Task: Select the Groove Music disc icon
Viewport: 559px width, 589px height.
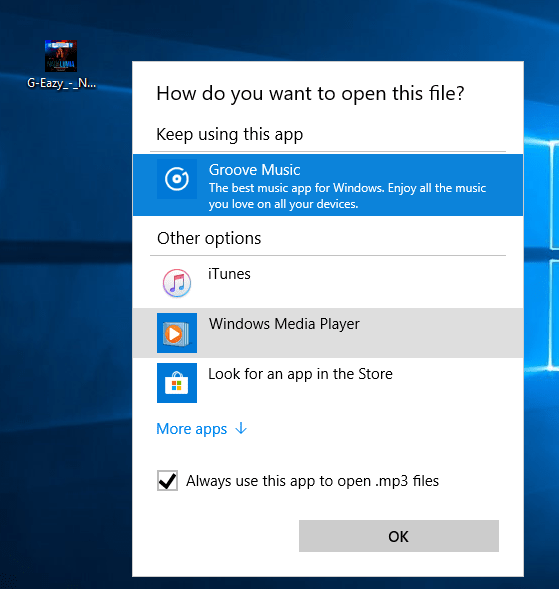Action: (x=177, y=179)
